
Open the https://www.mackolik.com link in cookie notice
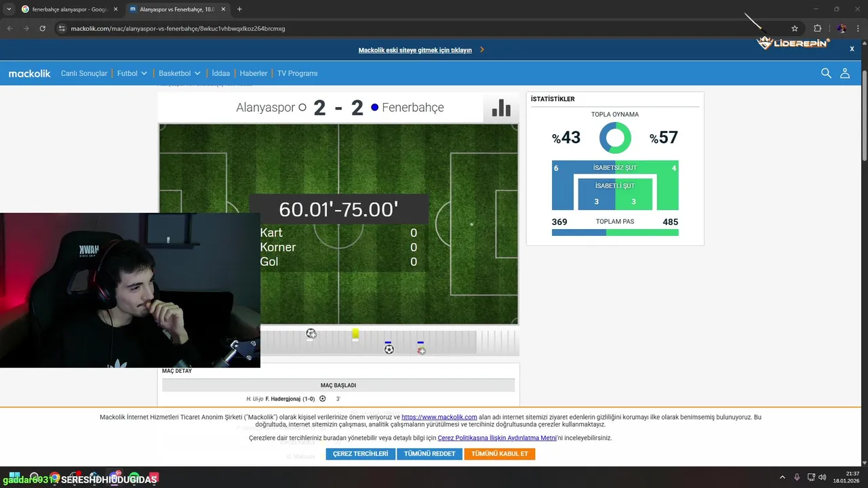point(439,418)
